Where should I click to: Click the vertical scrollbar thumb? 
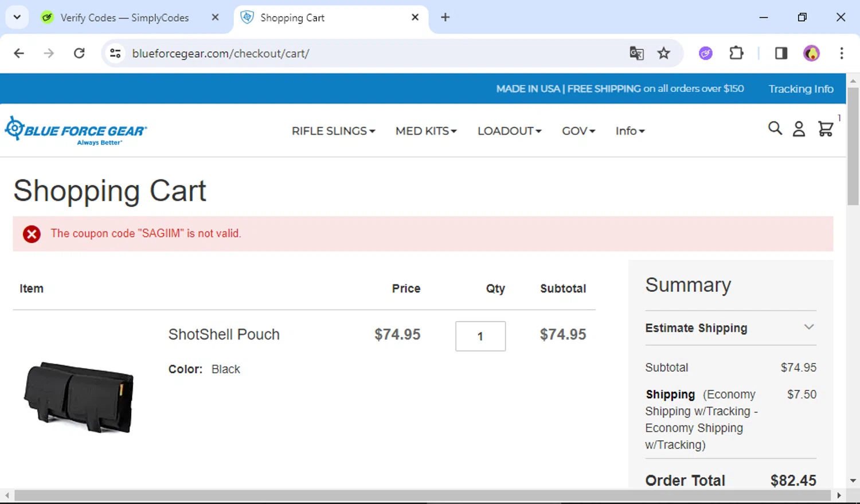point(853,146)
